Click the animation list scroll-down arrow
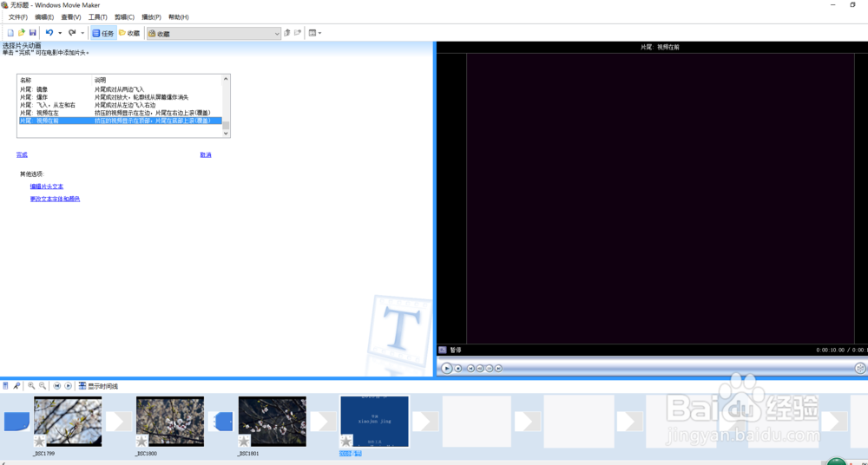The image size is (868, 465). pyautogui.click(x=226, y=134)
